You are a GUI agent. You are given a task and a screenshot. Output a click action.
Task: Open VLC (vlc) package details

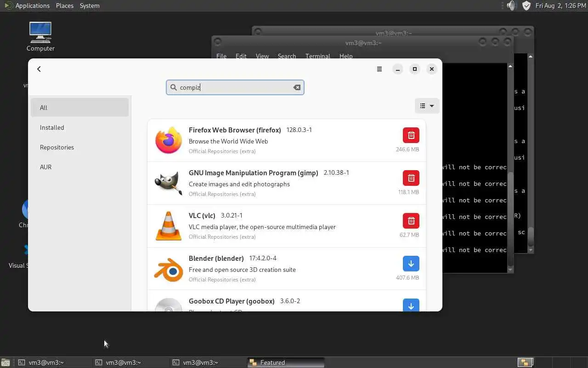coord(287,226)
